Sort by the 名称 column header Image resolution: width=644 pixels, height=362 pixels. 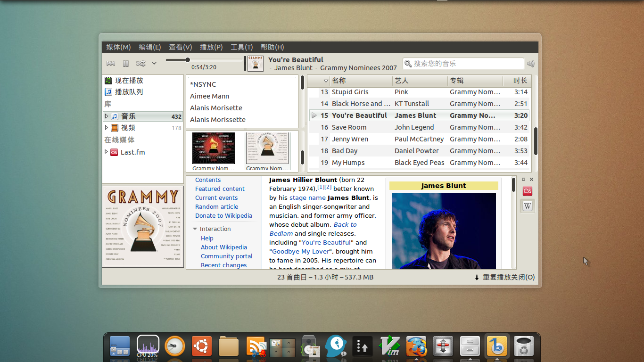[x=361, y=81]
